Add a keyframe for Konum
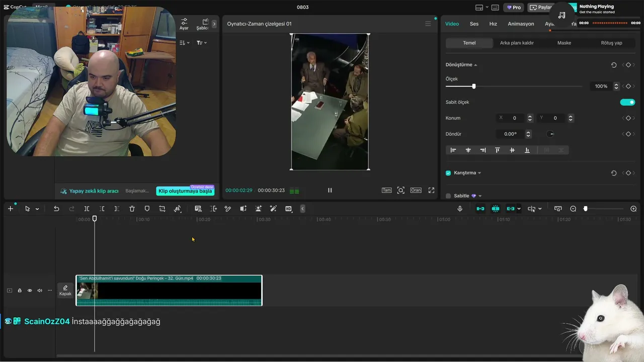This screenshot has width=644, height=362. tap(628, 118)
